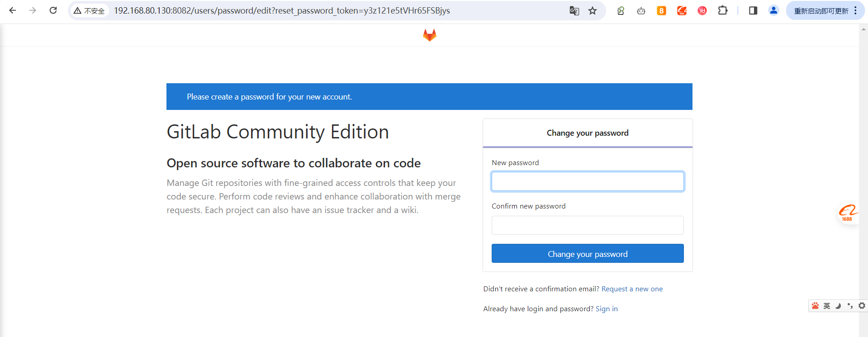Click the Change your password tab header
The width and height of the screenshot is (868, 337).
[587, 133]
